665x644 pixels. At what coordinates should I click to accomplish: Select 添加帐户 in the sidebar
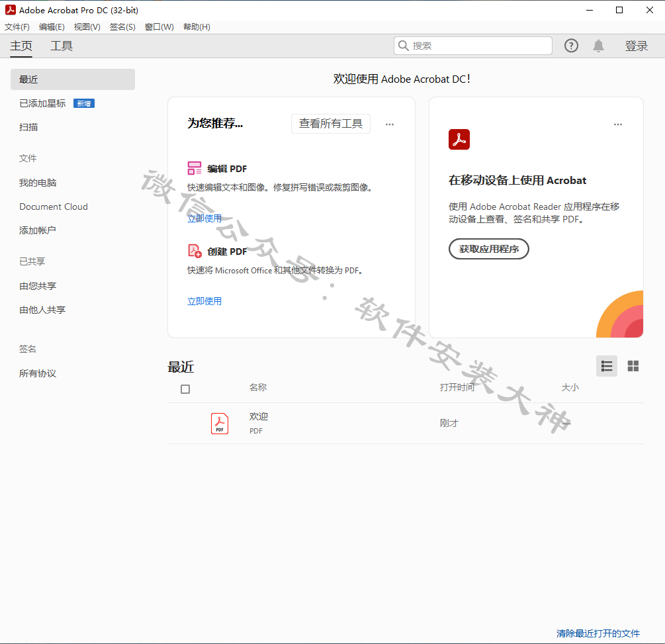38,230
